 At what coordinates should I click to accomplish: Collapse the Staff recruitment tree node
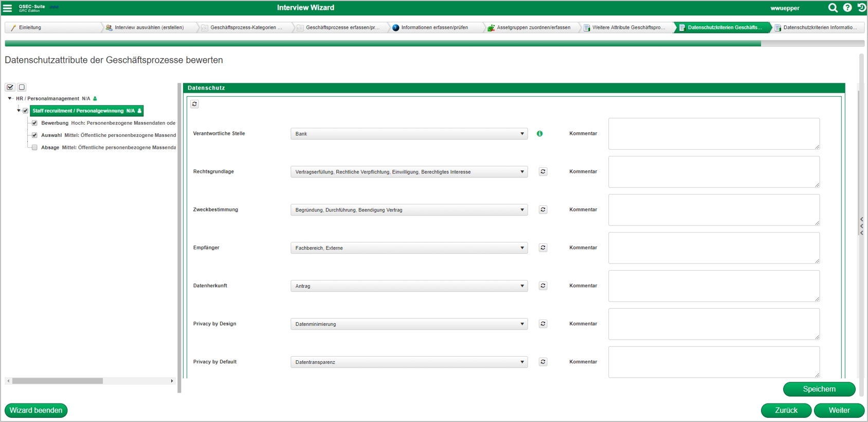[19, 111]
